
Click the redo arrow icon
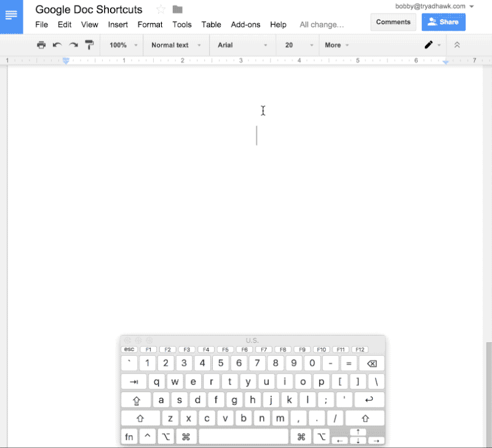click(73, 45)
